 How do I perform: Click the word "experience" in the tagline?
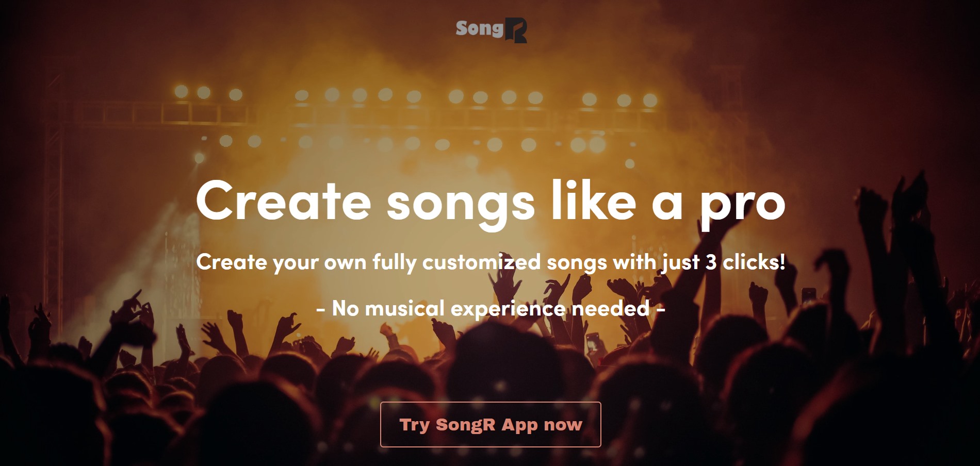click(x=508, y=309)
